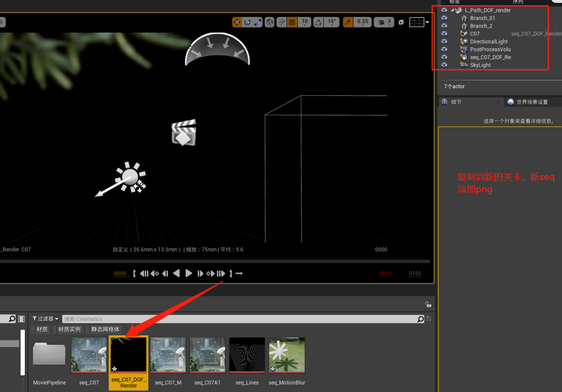Click the surface snapping icon
The width and height of the screenshot is (562, 392).
pos(282,22)
